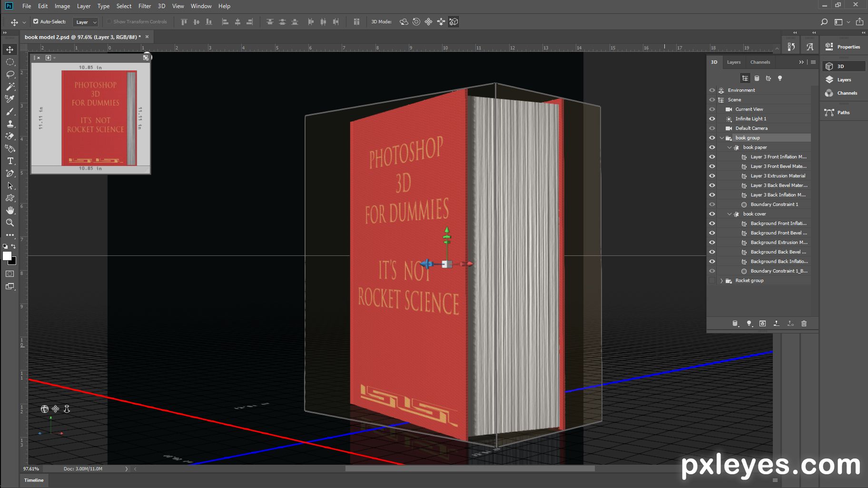Expand the Rocket group folder
Viewport: 868px width, 488px height.
(722, 281)
